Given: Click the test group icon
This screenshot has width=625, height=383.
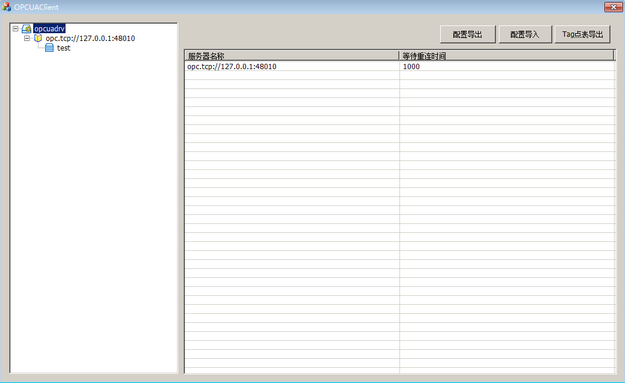Looking at the screenshot, I should point(49,48).
